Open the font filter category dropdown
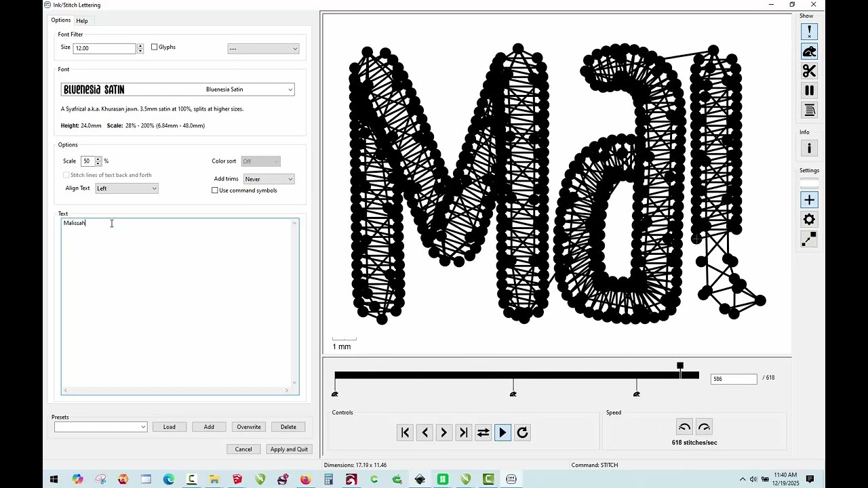Image resolution: width=868 pixels, height=488 pixels. [x=263, y=48]
